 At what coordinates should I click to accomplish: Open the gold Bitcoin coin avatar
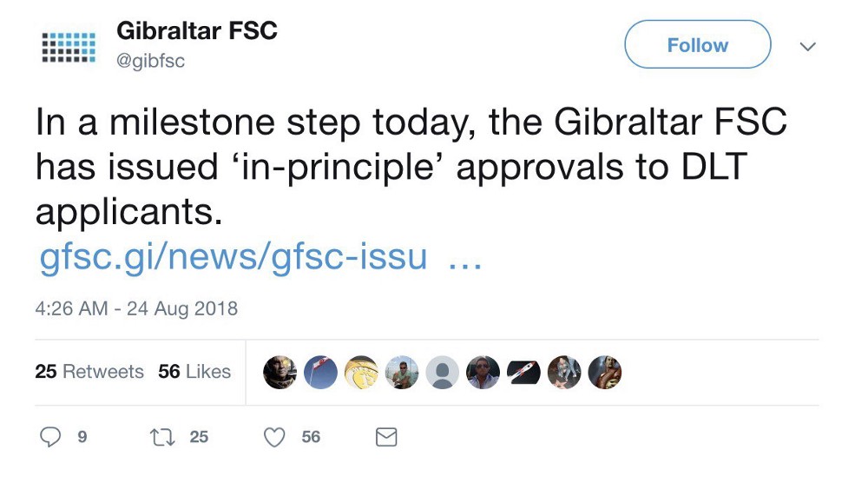(361, 372)
